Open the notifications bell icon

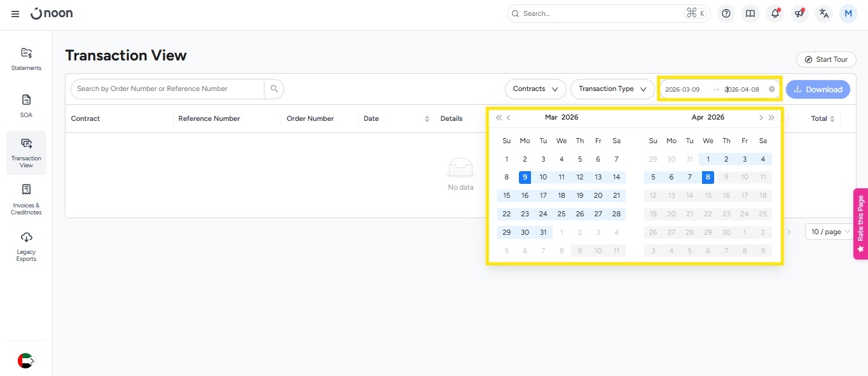[775, 13]
